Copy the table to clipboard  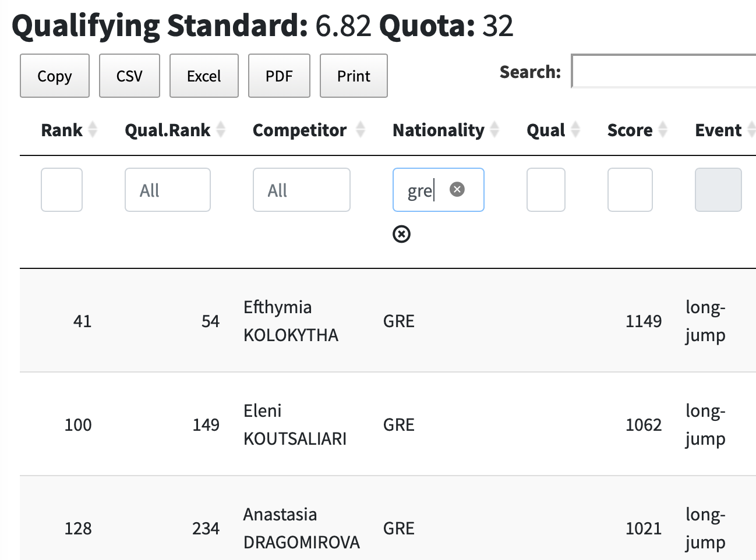pos(55,76)
